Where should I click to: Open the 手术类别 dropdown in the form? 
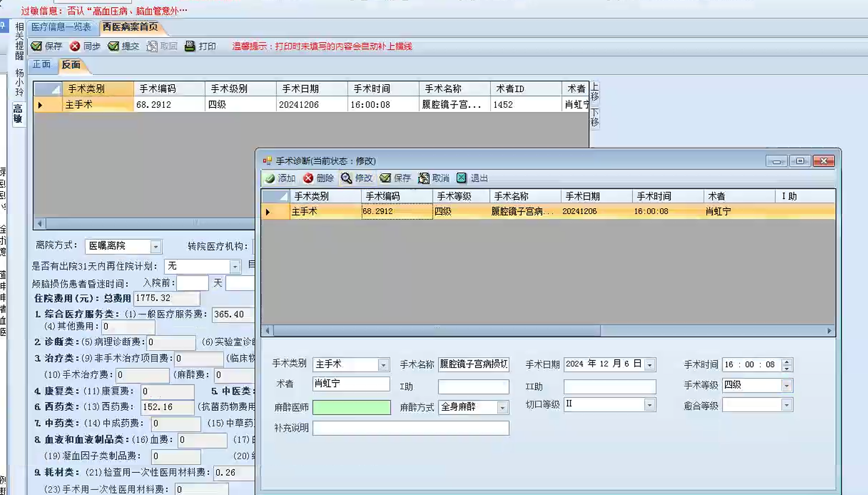click(x=383, y=365)
